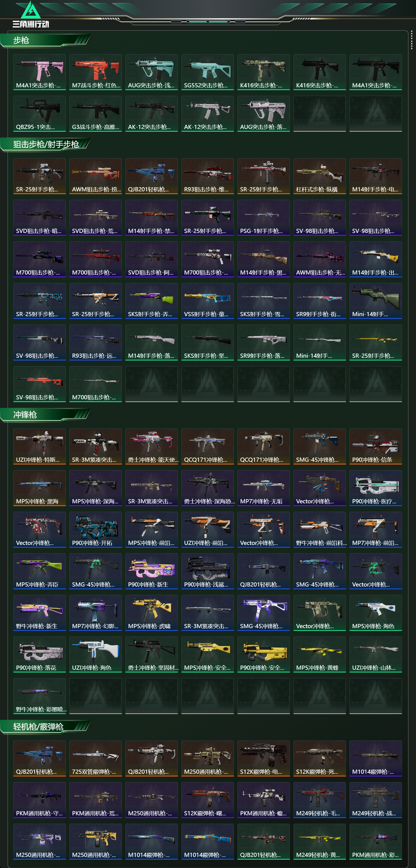Choose the SG552突击步枪 teal skin
The width and height of the screenshot is (416, 868).
[x=207, y=72]
